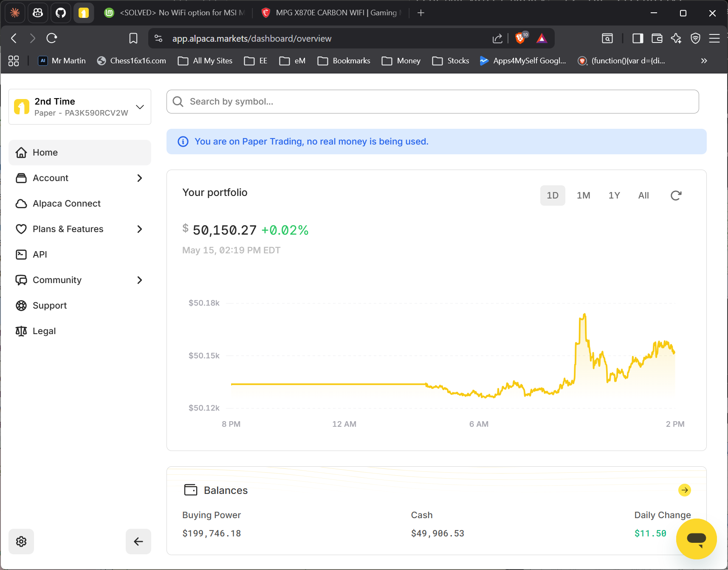Open the All My Sites bookmark folder
728x570 pixels.
205,61
